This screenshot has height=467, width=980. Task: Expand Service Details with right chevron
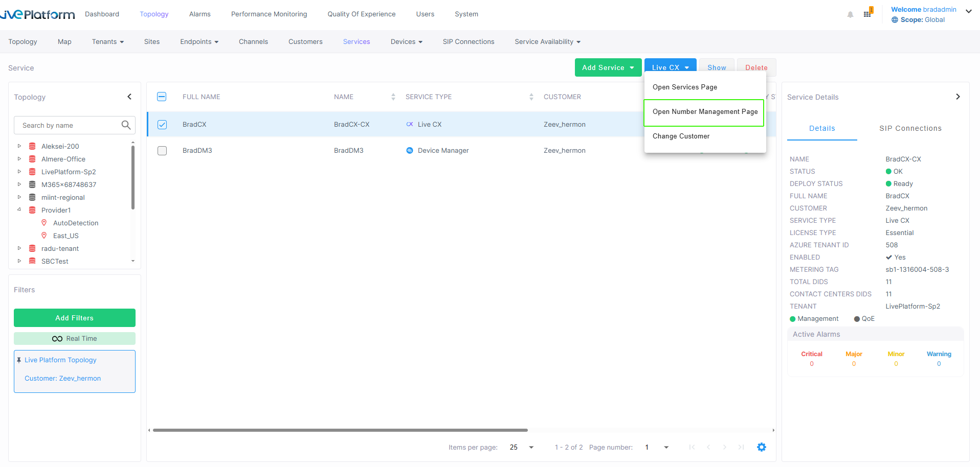point(958,97)
